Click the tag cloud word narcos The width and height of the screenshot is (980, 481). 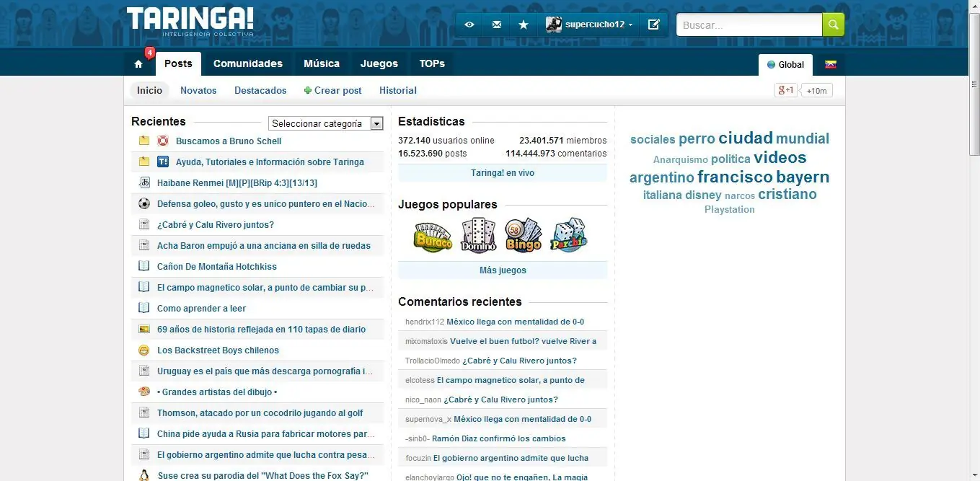[x=740, y=195]
